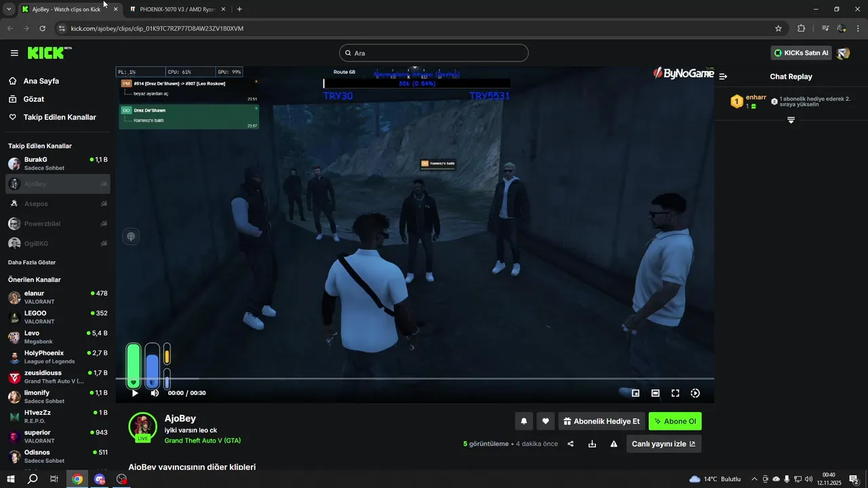Open Asepos channel
The width and height of the screenshot is (868, 488).
coord(58,203)
